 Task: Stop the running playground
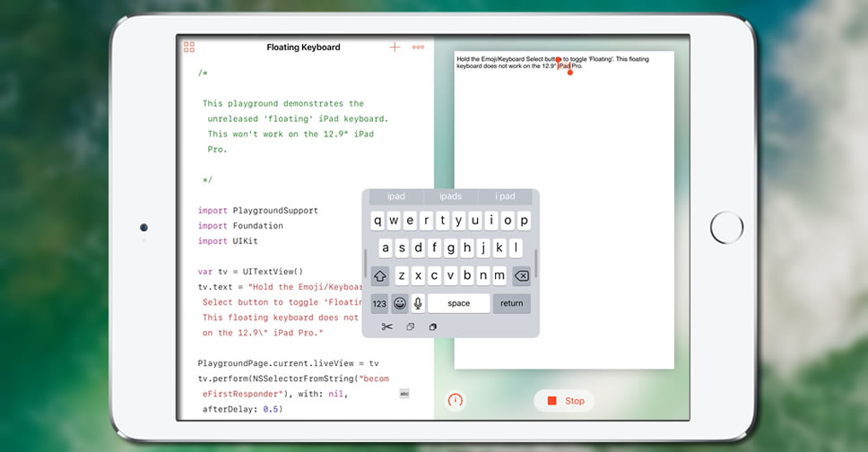tap(565, 401)
